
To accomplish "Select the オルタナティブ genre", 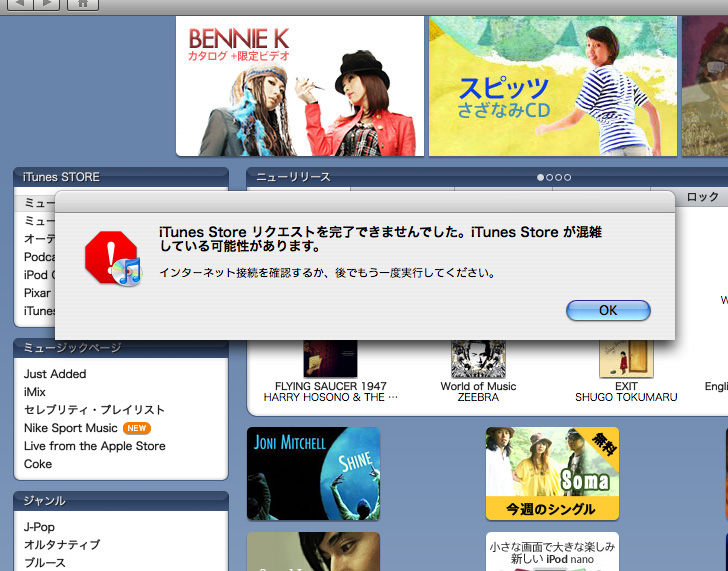I will click(x=62, y=545).
